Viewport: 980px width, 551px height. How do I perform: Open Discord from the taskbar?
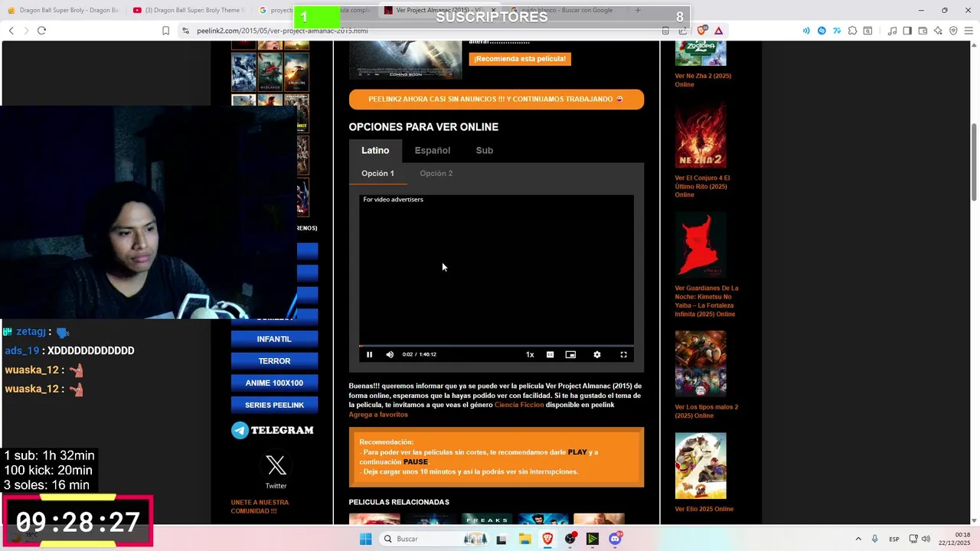click(x=615, y=539)
